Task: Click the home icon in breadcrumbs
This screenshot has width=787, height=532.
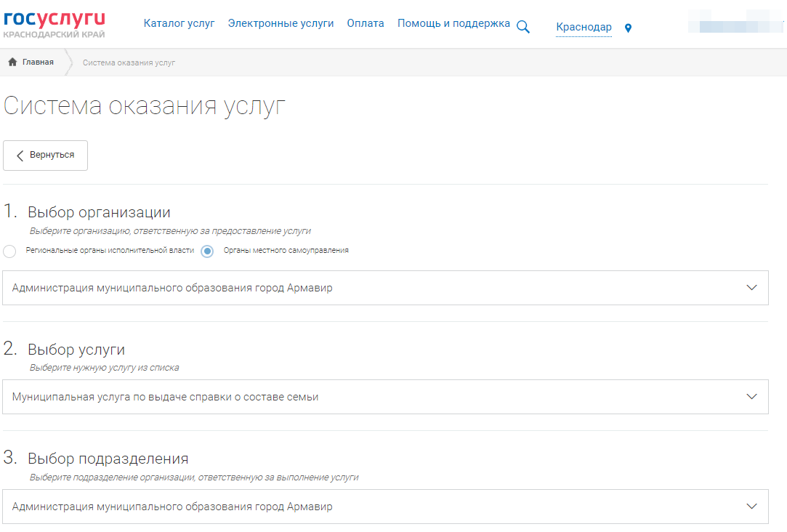Action: click(x=12, y=62)
